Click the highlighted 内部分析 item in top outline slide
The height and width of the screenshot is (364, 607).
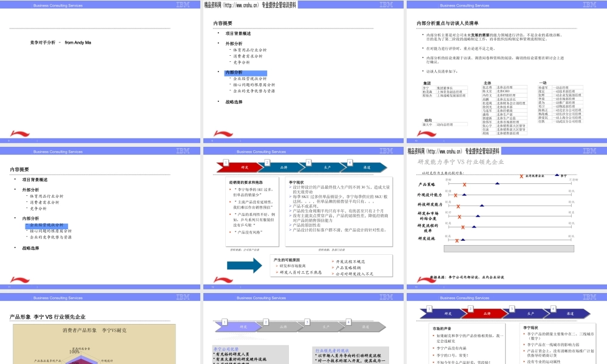(245, 73)
